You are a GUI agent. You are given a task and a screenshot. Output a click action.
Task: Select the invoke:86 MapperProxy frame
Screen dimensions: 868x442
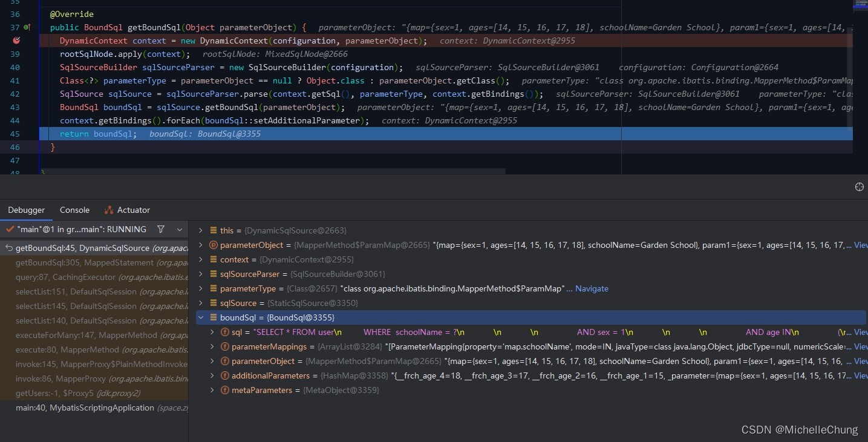tap(94, 379)
